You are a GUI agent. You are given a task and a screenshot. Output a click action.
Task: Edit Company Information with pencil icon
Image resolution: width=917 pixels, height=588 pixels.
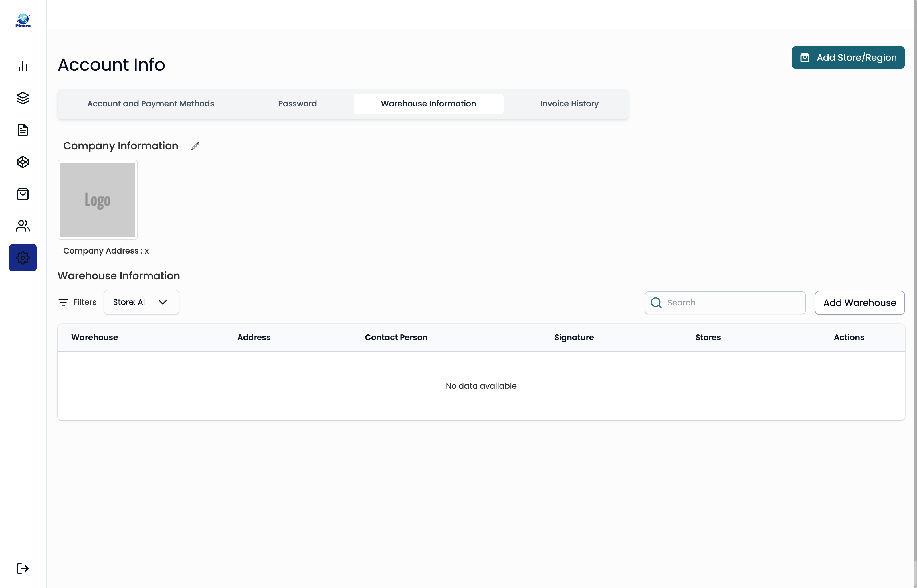(195, 146)
